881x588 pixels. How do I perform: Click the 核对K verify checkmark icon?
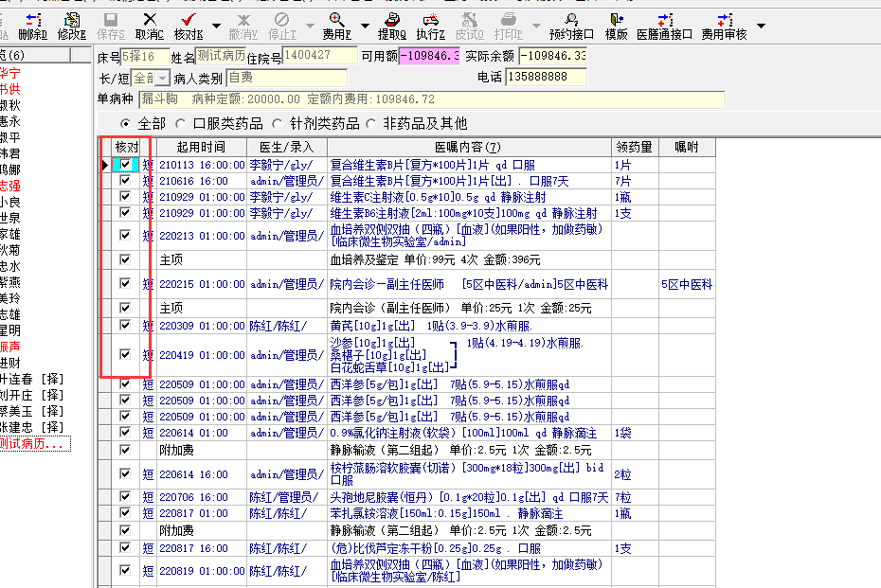189,27
